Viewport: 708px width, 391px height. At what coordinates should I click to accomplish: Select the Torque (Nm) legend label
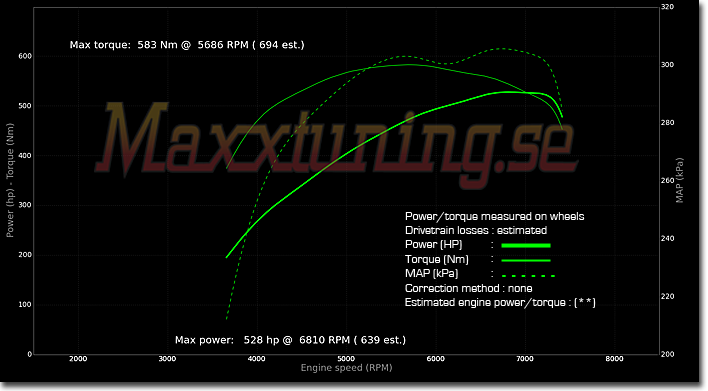coord(437,260)
